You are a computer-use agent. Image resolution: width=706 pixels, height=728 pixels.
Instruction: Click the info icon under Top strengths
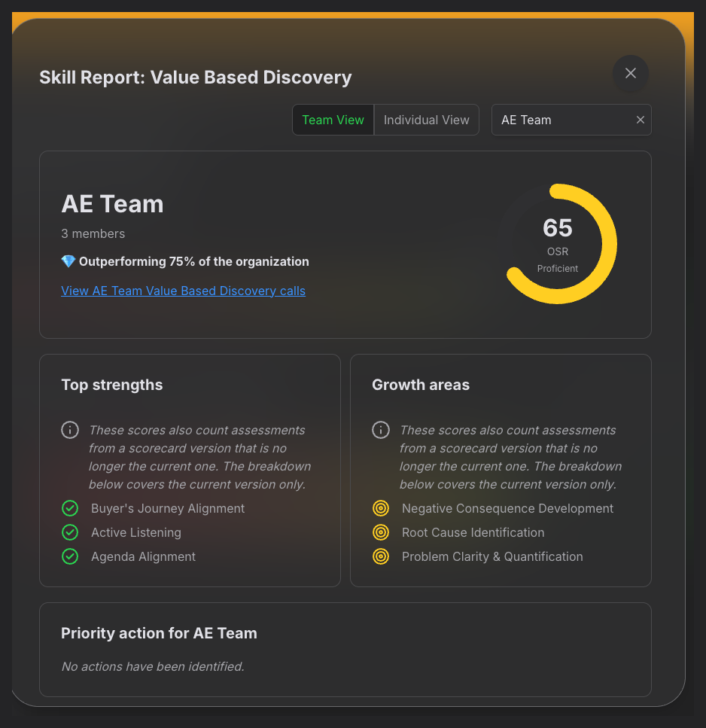(x=70, y=430)
